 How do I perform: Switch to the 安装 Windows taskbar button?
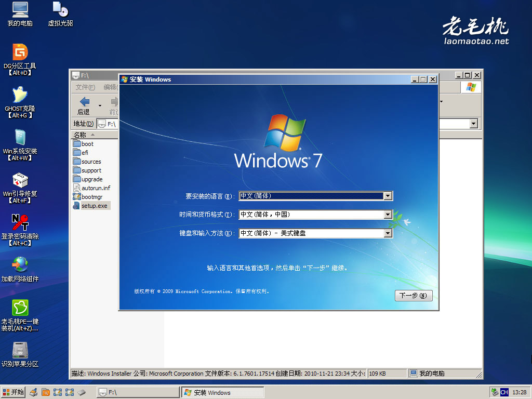(x=222, y=392)
